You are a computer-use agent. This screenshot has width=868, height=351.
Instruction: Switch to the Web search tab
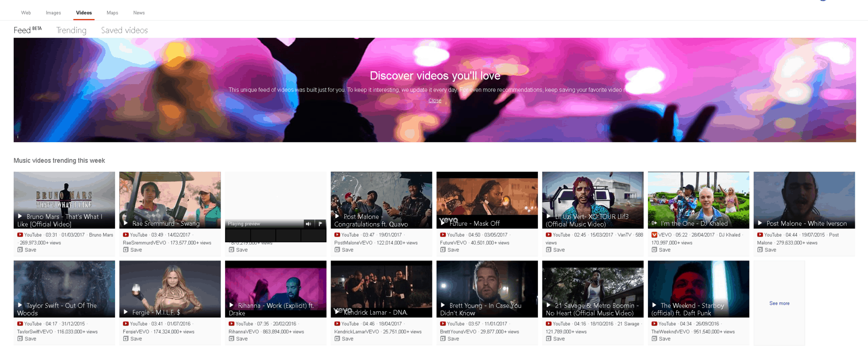click(26, 13)
